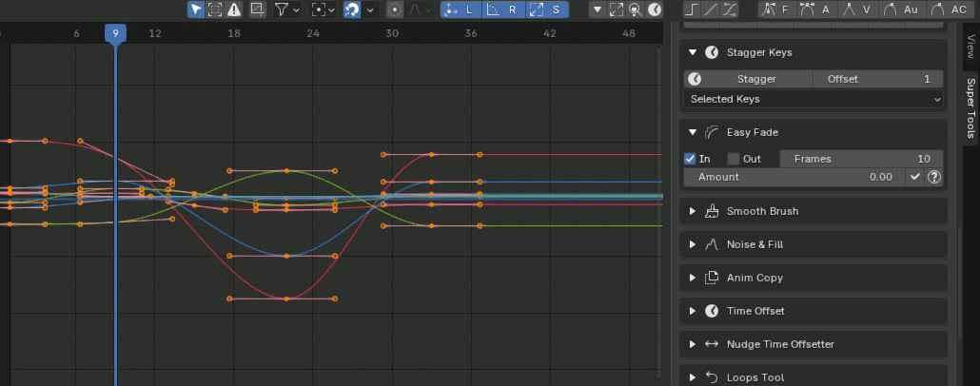This screenshot has height=386, width=980.
Task: Toggle the Only Show Errors warning icon
Action: [234, 10]
